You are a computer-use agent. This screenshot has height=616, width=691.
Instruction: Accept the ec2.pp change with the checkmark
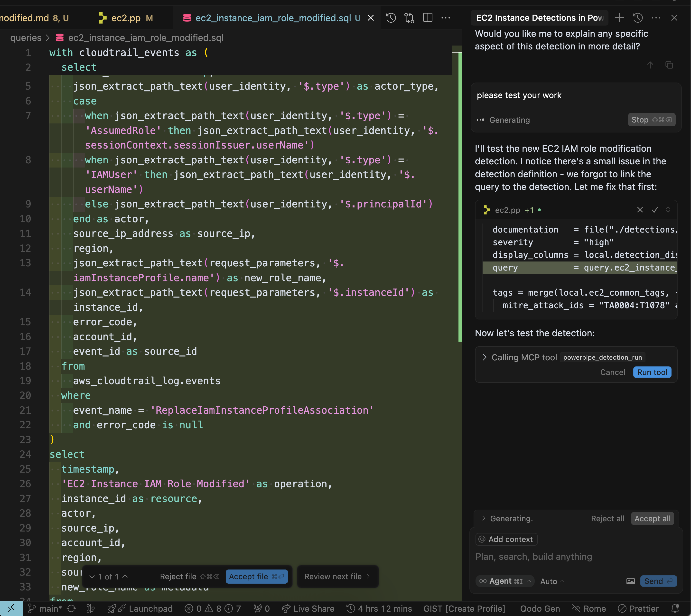(654, 210)
